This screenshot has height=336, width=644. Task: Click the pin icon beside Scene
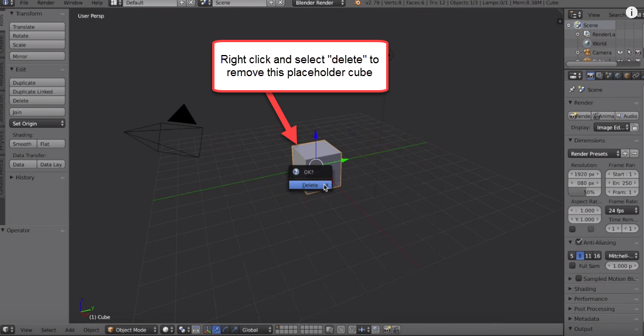point(572,90)
